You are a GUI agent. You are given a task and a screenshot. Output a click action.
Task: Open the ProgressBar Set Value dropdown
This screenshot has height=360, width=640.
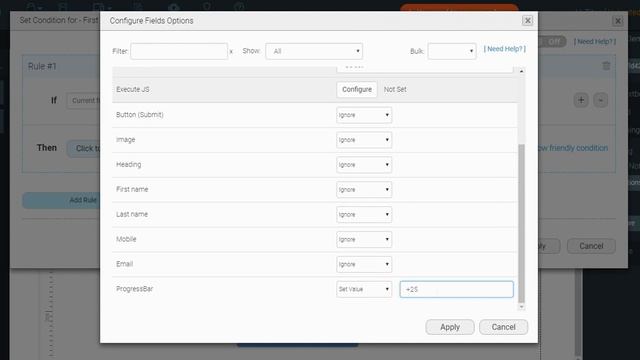(364, 289)
